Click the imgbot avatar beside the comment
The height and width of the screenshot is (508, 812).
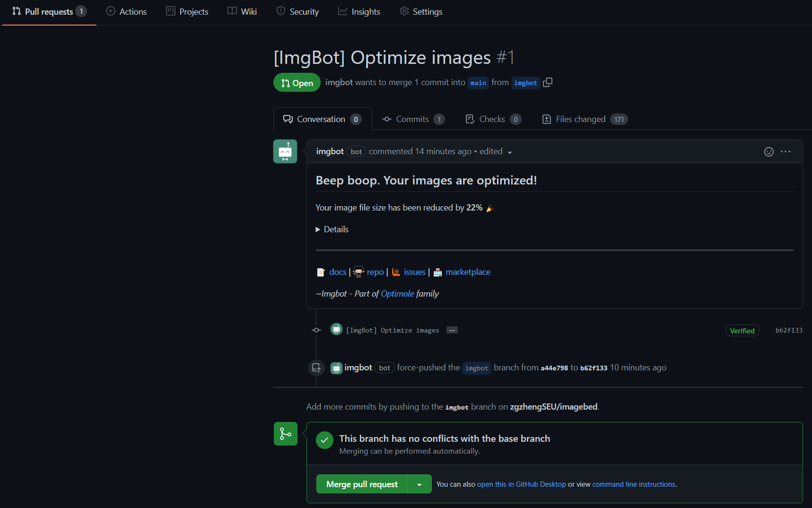point(285,151)
